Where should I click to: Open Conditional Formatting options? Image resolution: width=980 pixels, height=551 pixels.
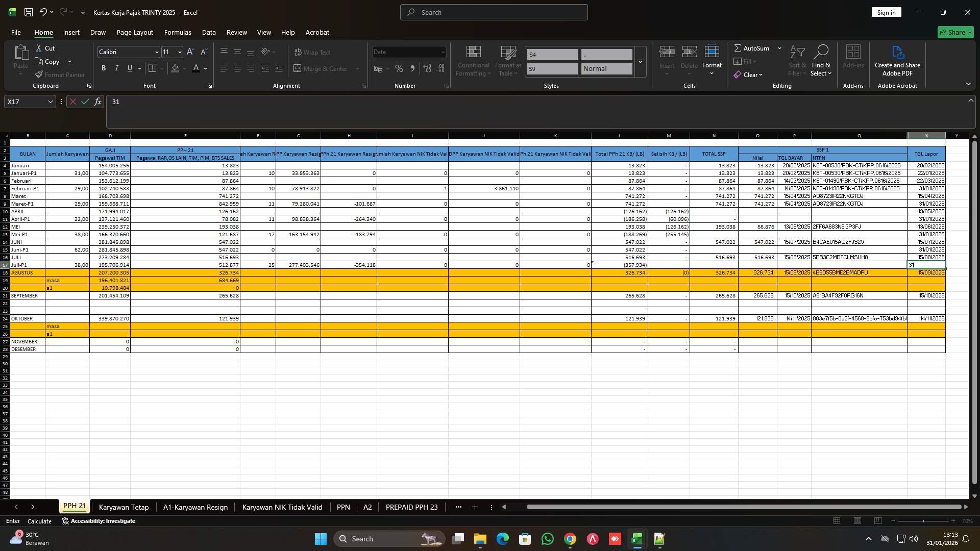click(x=473, y=60)
